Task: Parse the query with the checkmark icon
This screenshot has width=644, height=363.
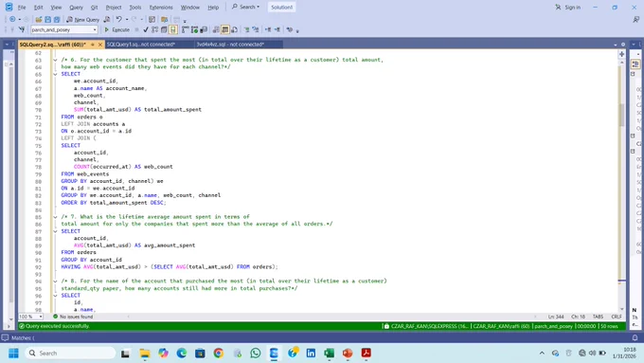Action: pos(146,29)
